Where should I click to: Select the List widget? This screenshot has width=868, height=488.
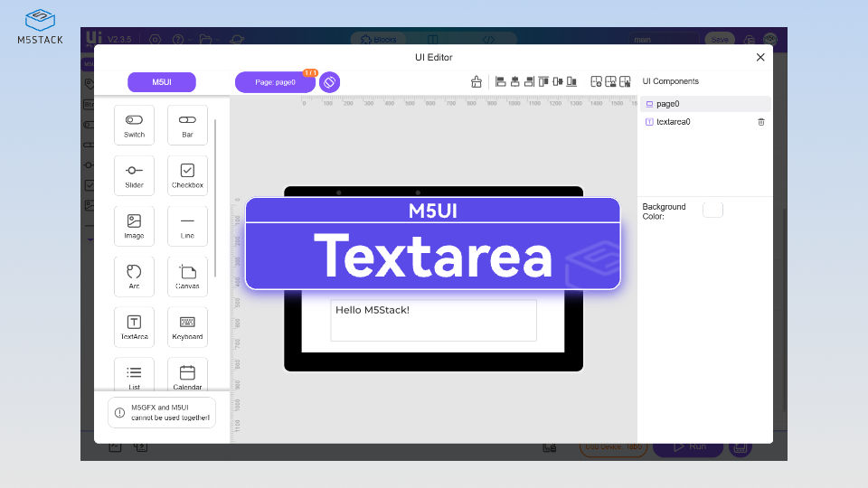click(x=134, y=374)
